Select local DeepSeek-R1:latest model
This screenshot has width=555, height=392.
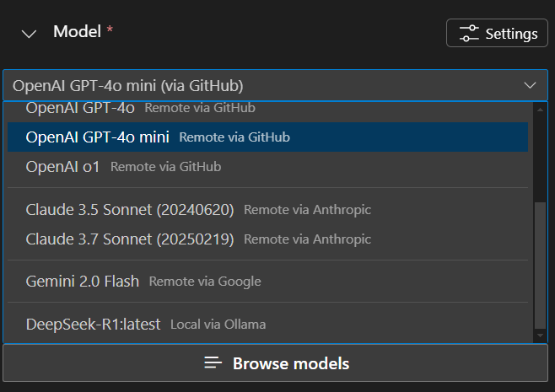point(93,324)
